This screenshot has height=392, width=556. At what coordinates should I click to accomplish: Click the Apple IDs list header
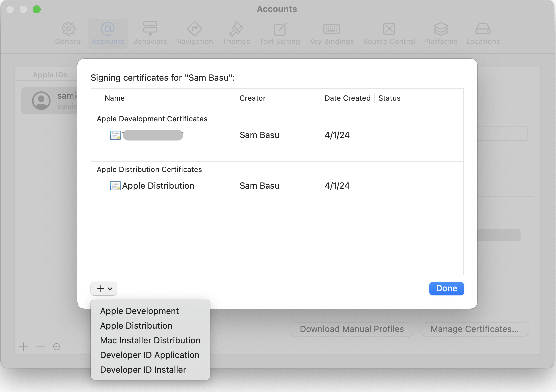[50, 75]
